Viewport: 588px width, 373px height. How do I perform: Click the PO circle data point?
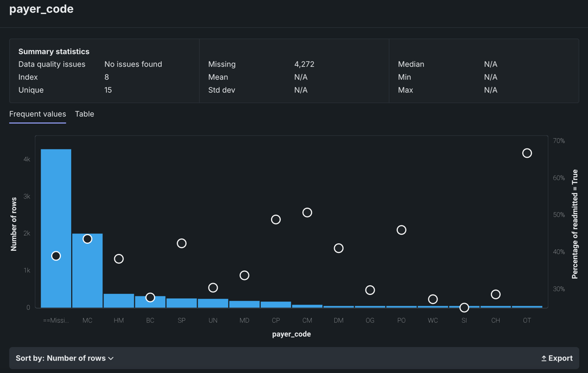tap(402, 230)
